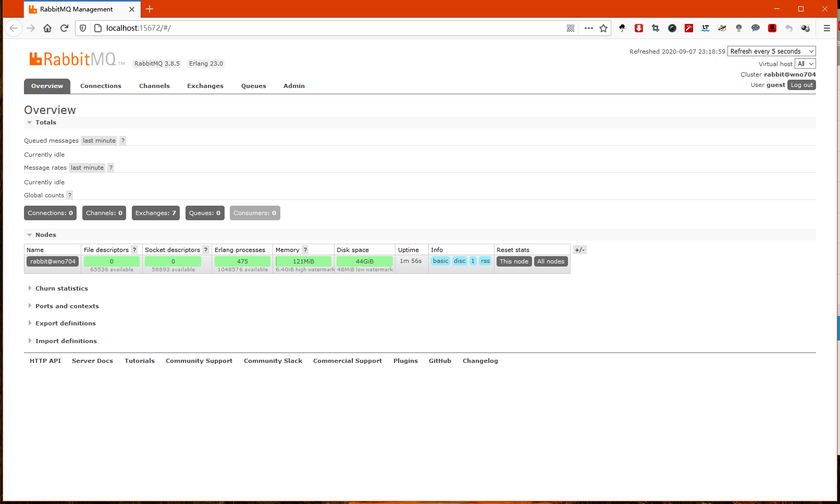
Task: Go to the Exchanges tab
Action: point(205,86)
